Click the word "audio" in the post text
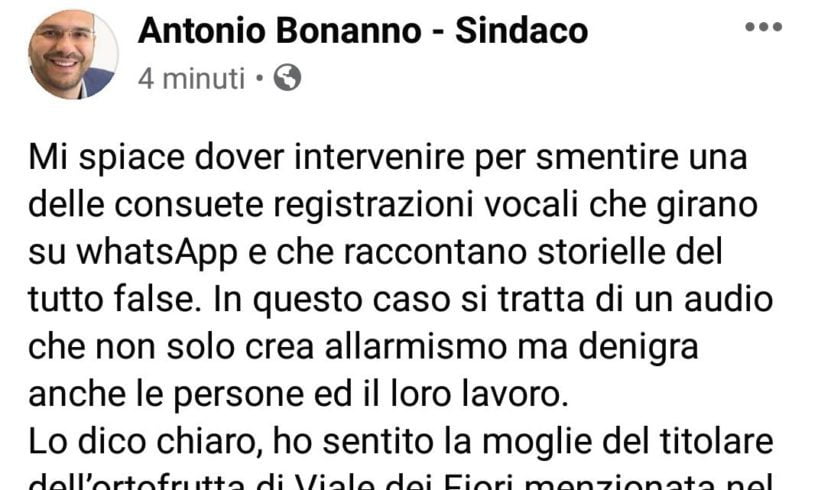The height and width of the screenshot is (490, 818). (728, 300)
